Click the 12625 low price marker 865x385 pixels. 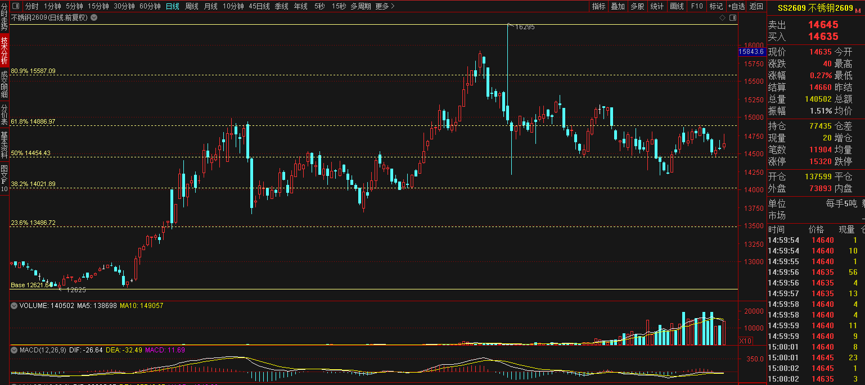pos(75,290)
